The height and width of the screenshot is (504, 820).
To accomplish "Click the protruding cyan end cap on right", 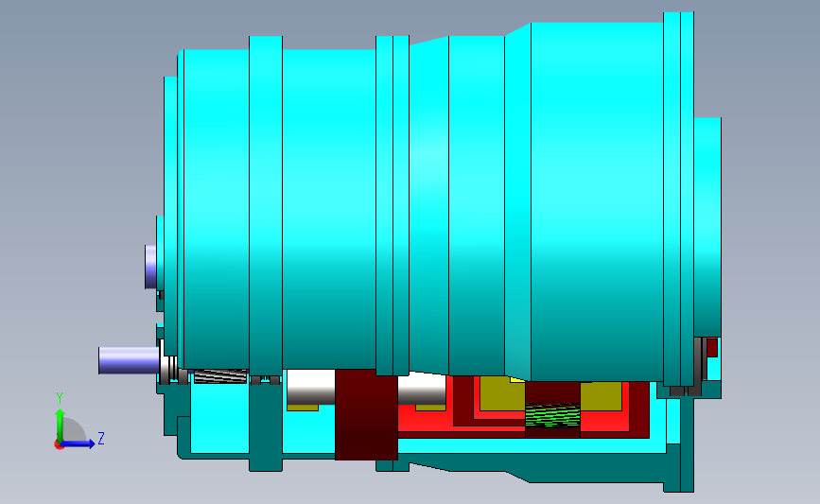I will (707, 227).
